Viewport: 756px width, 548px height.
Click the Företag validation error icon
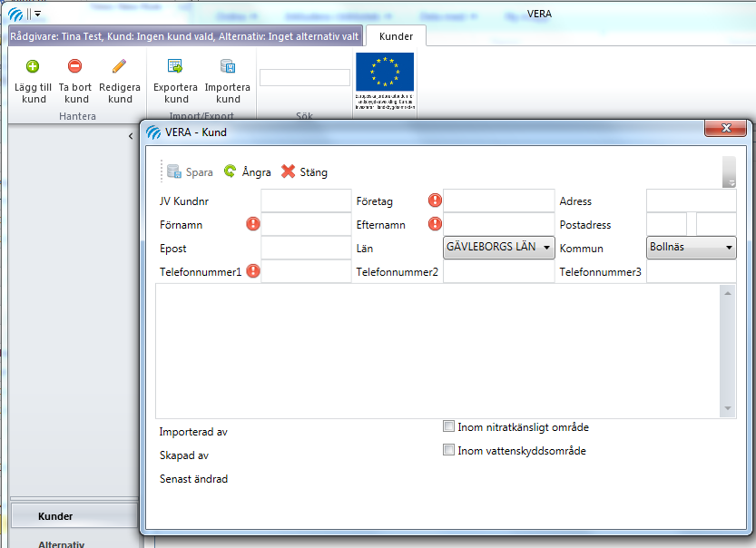435,200
